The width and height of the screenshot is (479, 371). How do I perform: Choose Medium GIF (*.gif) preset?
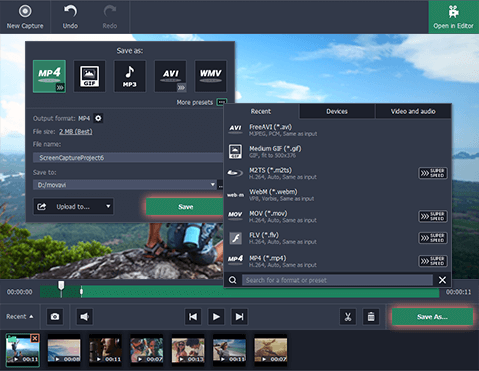[337, 152]
